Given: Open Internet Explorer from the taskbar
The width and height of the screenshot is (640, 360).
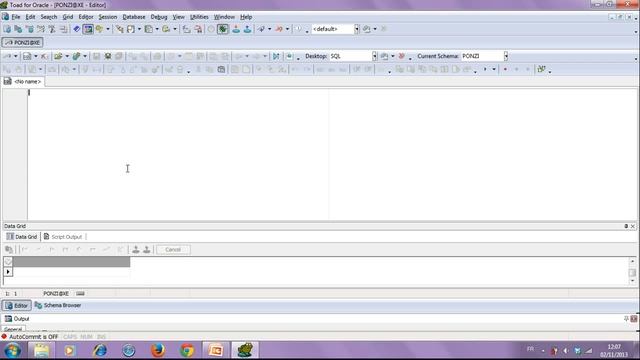Looking at the screenshot, I should tap(100, 351).
